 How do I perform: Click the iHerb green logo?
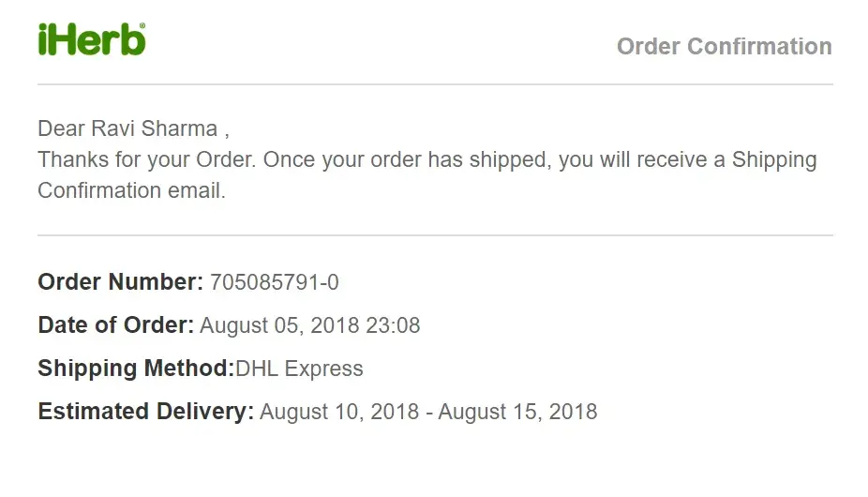pos(91,39)
